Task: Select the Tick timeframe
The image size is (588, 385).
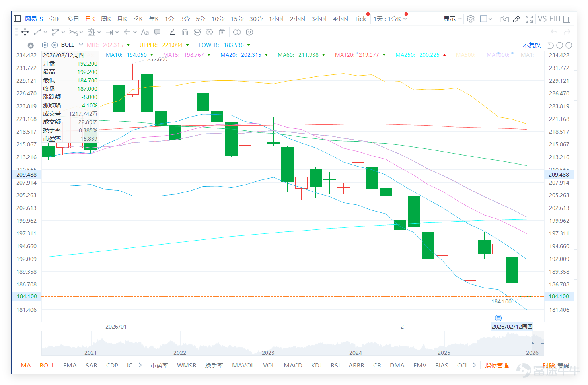Action: click(x=360, y=19)
